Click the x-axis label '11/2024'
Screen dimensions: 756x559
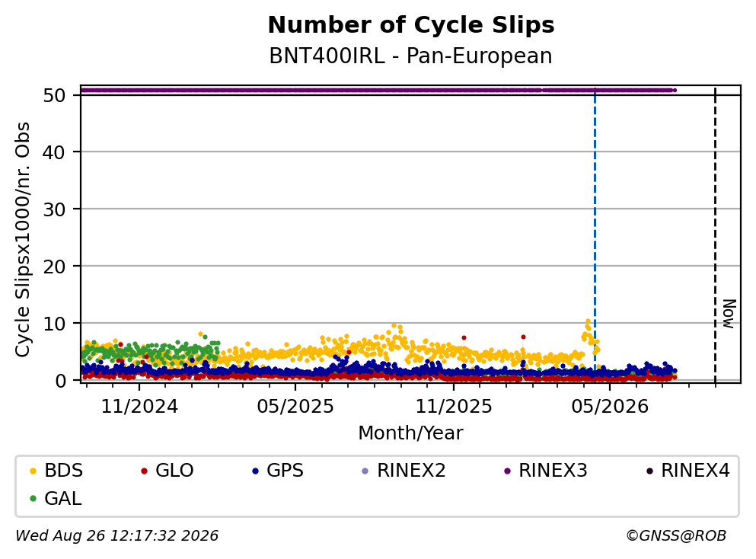click(139, 407)
